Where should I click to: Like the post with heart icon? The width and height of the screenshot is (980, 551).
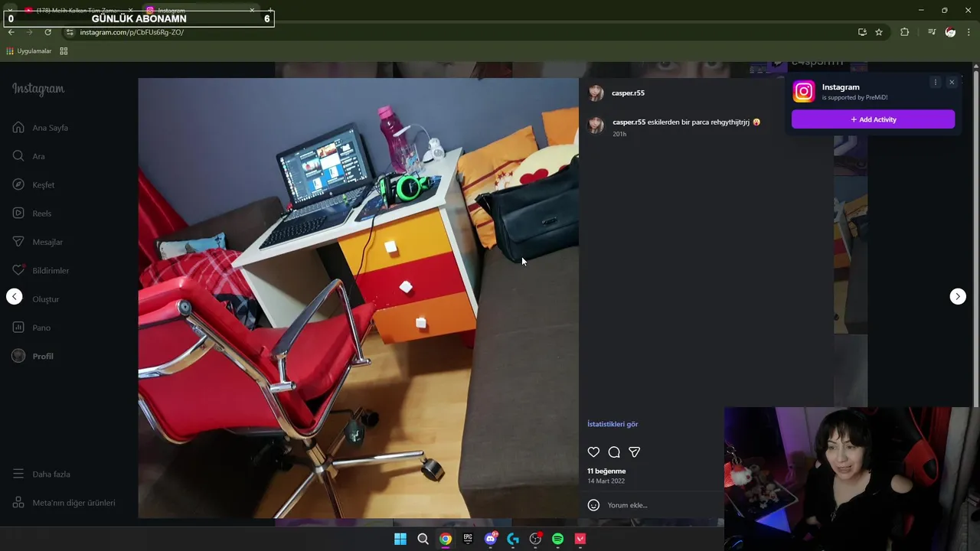click(x=593, y=452)
